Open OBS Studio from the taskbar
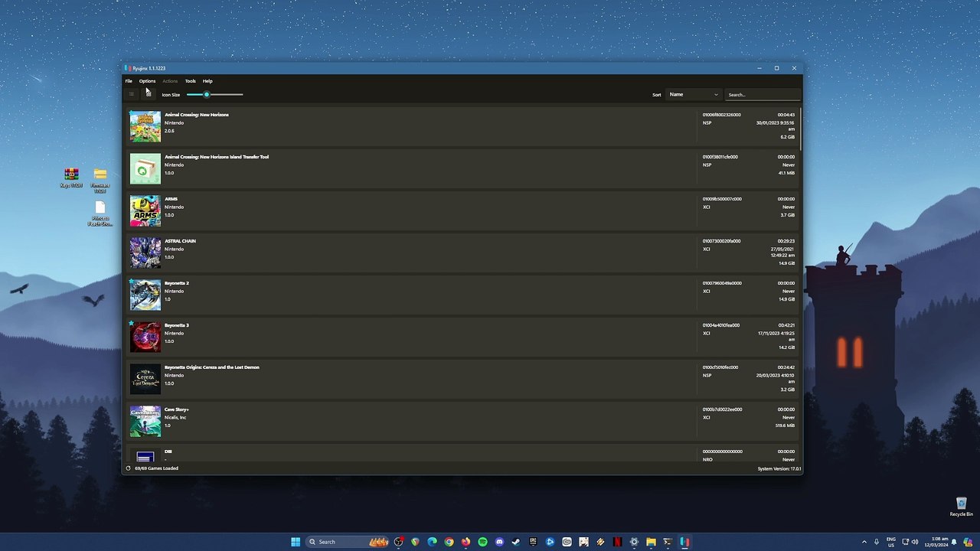980x551 pixels. click(x=399, y=542)
